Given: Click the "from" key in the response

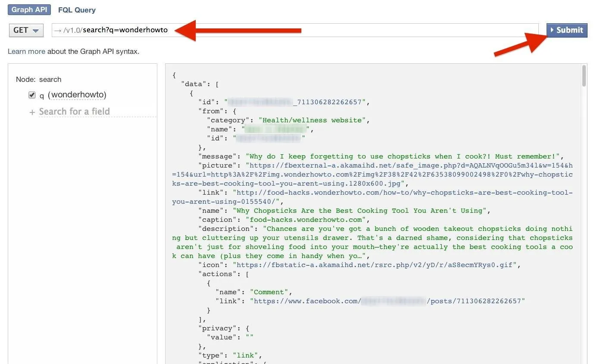Looking at the screenshot, I should pyautogui.click(x=211, y=111).
